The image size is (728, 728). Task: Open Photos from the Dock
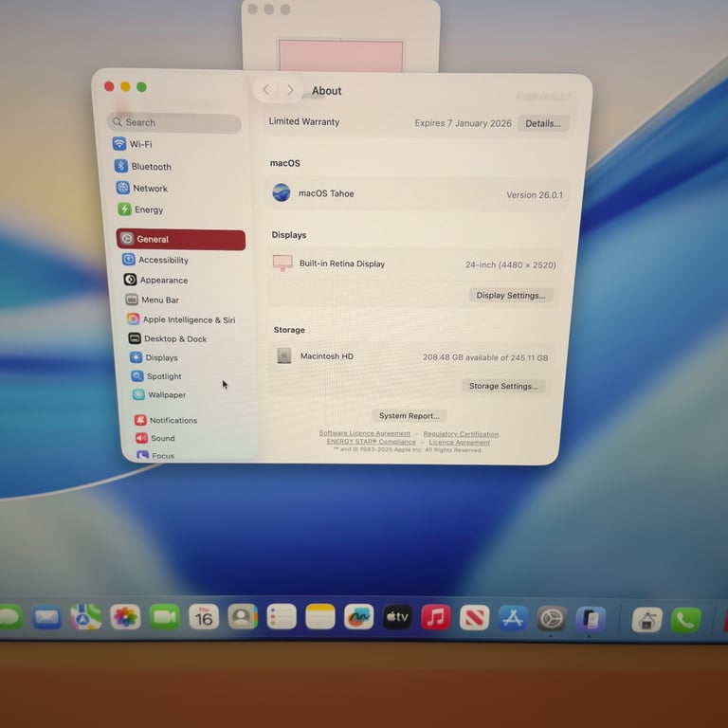(x=125, y=616)
